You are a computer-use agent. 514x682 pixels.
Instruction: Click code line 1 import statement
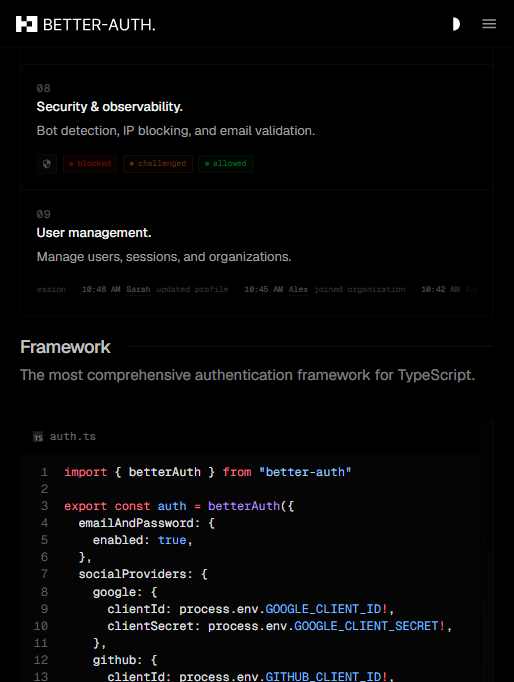(x=207, y=472)
